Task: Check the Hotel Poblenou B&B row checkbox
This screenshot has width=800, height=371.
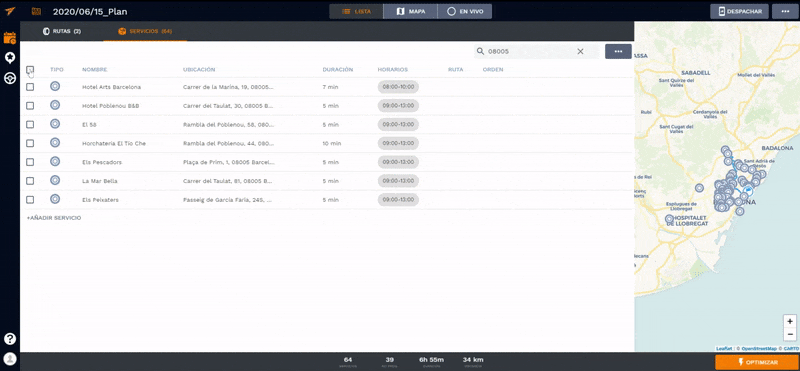Action: click(30, 106)
